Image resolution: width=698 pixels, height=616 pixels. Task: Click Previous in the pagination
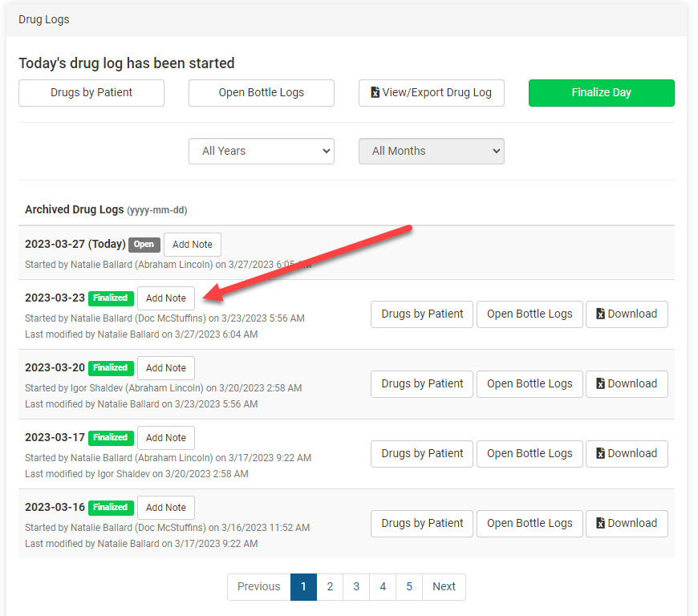click(x=258, y=587)
